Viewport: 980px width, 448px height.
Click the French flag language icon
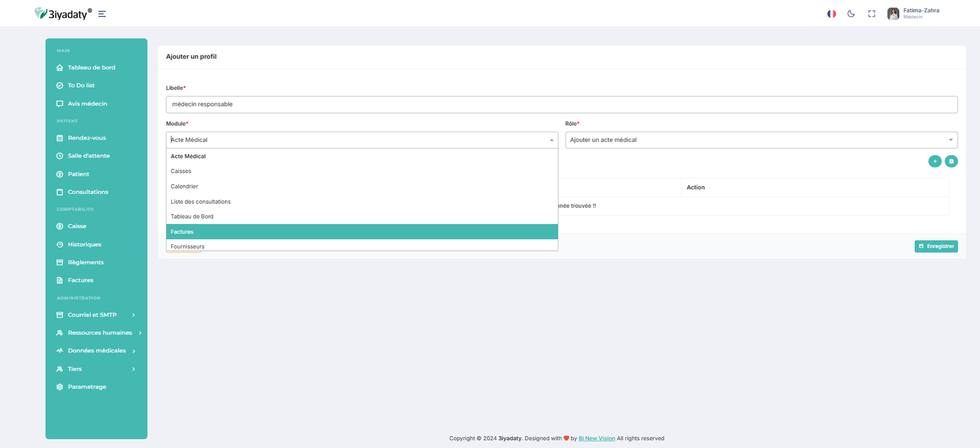(831, 13)
